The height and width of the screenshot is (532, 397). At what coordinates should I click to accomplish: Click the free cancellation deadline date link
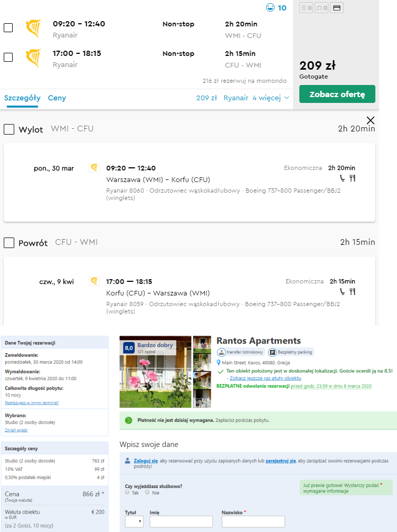[331, 386]
